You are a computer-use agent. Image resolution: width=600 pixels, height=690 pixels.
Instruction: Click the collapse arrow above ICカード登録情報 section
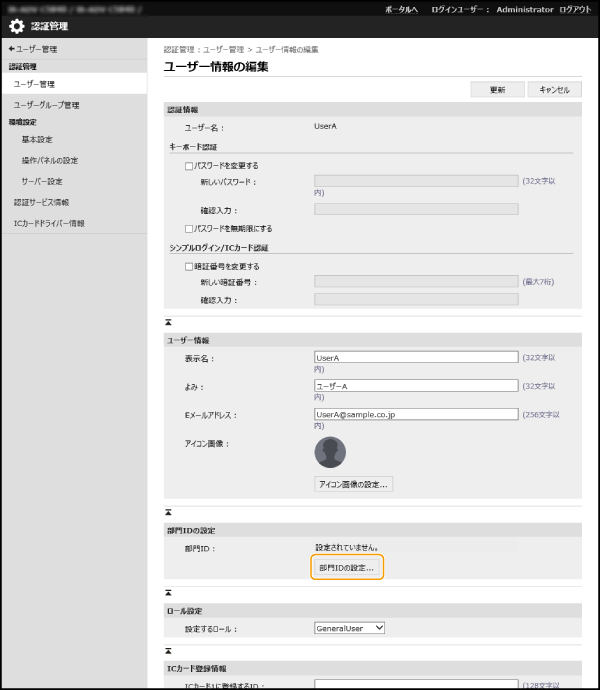tap(168, 650)
